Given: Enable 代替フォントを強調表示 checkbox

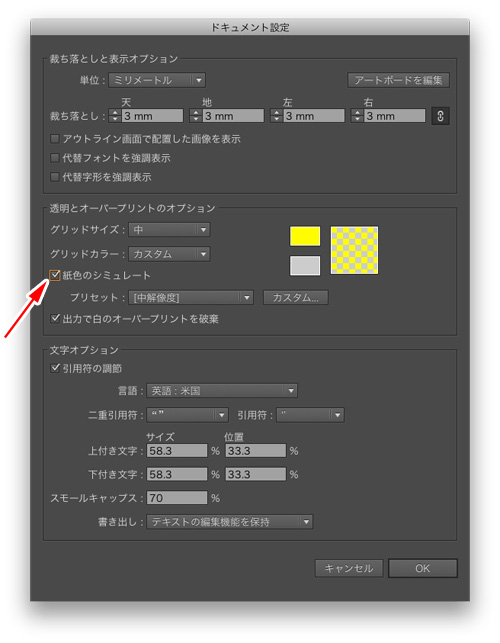Looking at the screenshot, I should tap(55, 157).
